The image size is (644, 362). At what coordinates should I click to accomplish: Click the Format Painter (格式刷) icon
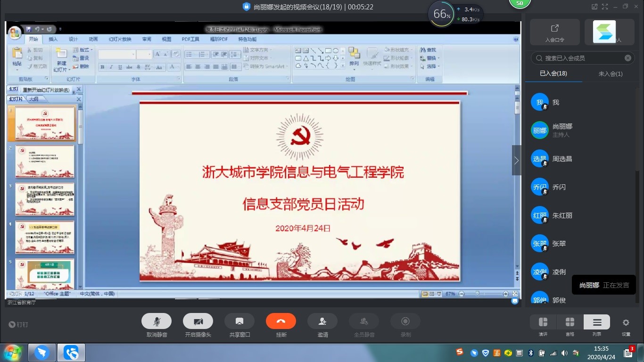[29, 66]
